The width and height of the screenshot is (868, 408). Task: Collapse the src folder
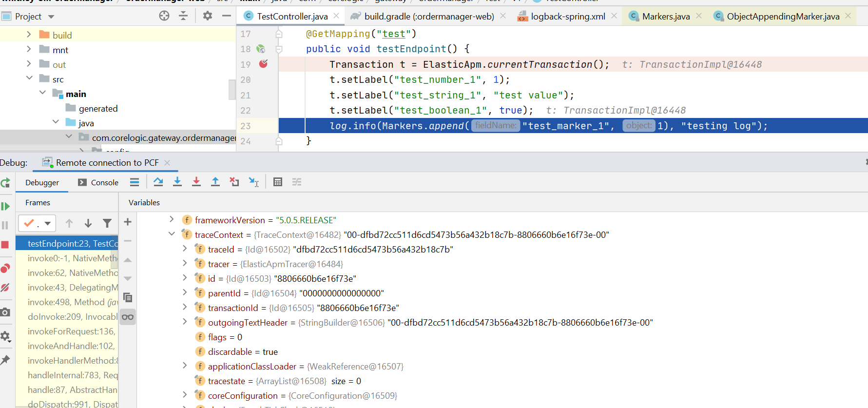[x=29, y=78]
